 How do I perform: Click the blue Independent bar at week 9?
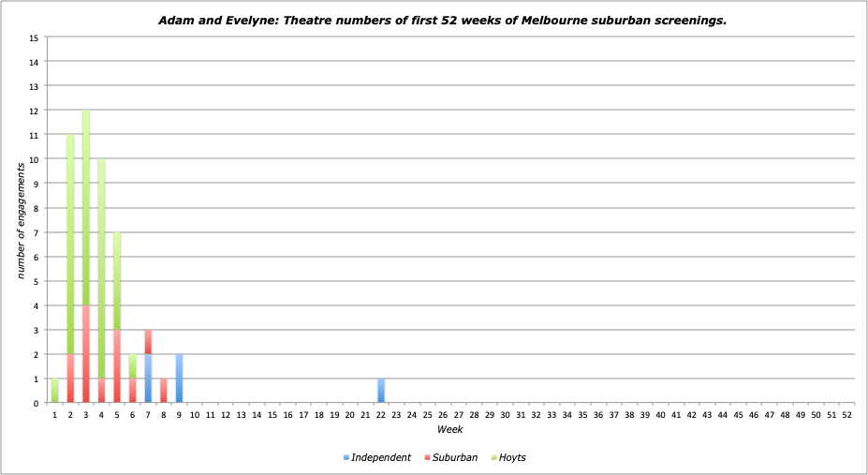[179, 379]
